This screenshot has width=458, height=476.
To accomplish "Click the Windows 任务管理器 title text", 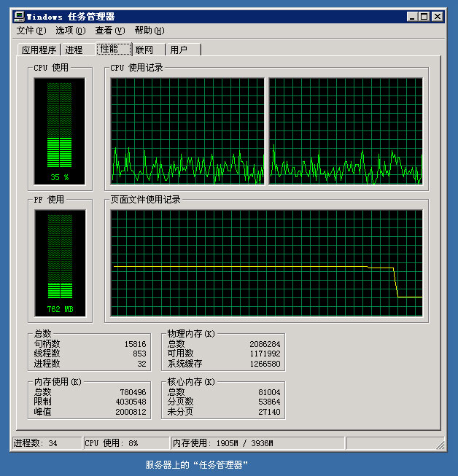I will point(71,17).
